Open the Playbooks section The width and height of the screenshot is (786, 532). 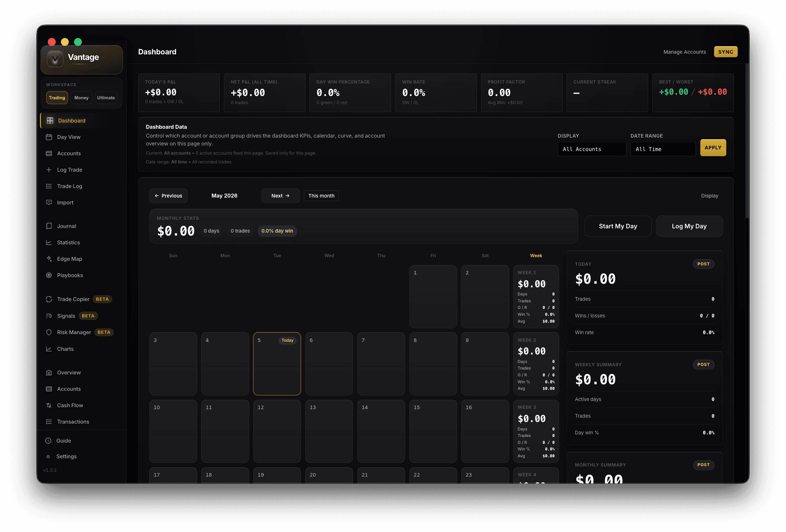[81, 275]
